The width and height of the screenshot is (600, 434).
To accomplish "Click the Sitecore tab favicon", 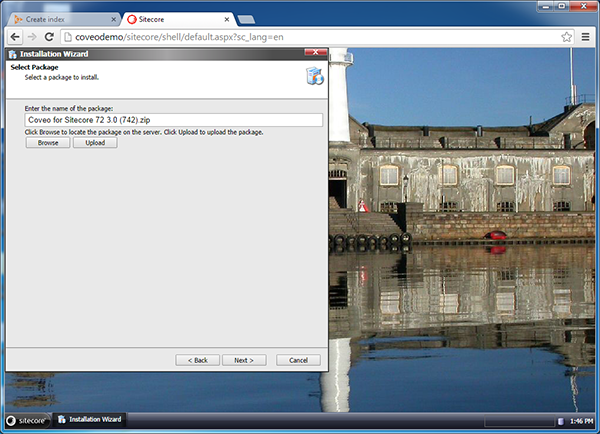I will pyautogui.click(x=132, y=19).
